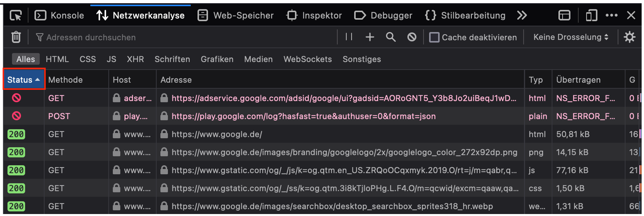Clear network log with trash icon

(16, 37)
